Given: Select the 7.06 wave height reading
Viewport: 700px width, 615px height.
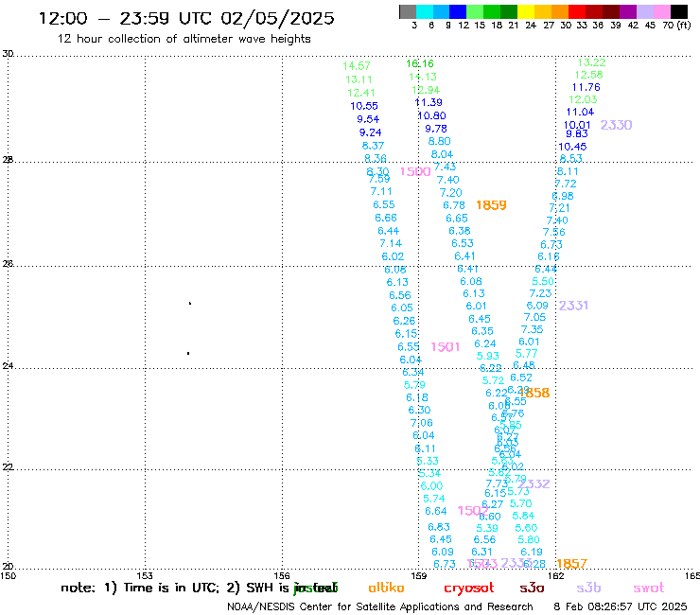Looking at the screenshot, I should point(422,423).
